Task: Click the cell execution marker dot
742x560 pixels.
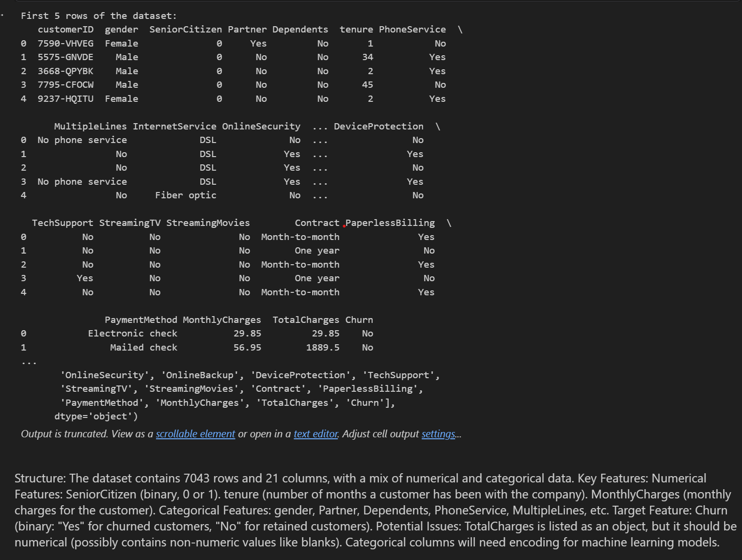Action: (2, 16)
